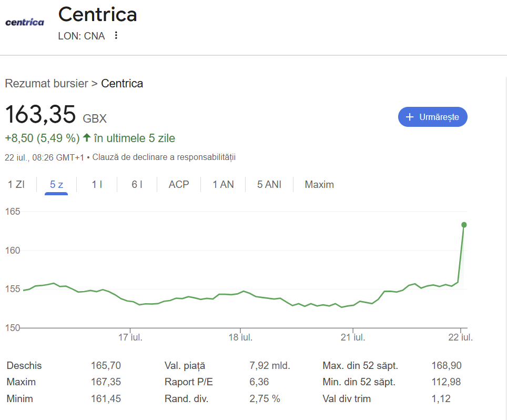
Task: Switch chart to 6 l range
Action: [x=137, y=184]
